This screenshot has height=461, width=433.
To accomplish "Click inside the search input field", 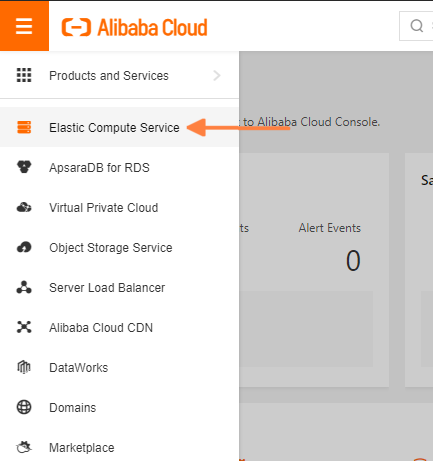I will 416,26.
